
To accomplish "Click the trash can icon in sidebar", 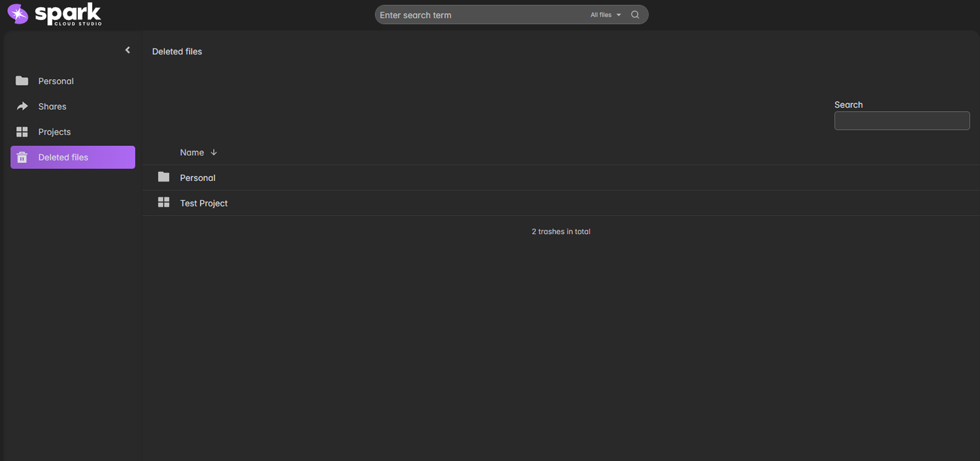I will coord(22,157).
